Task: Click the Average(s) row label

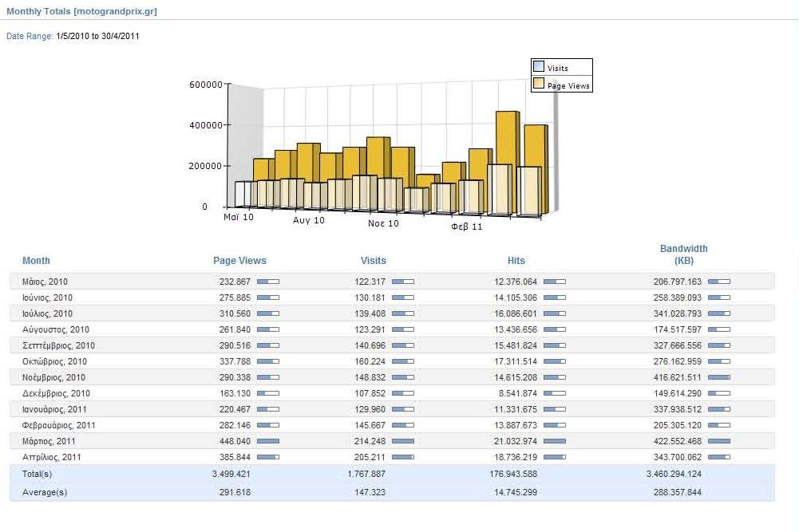Action: pyautogui.click(x=45, y=492)
